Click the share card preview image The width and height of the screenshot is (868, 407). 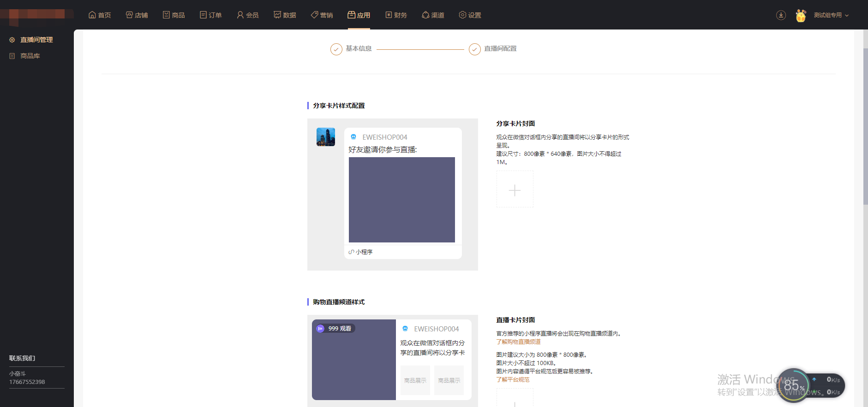pos(401,200)
